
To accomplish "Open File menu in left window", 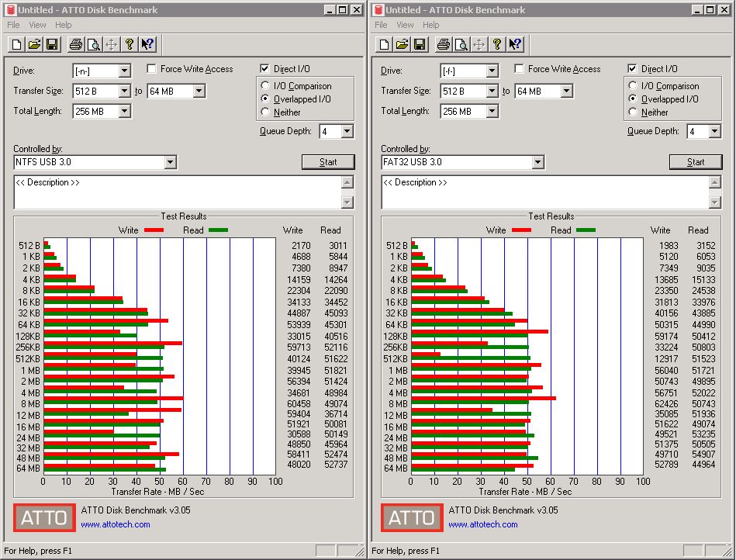I will [13, 25].
